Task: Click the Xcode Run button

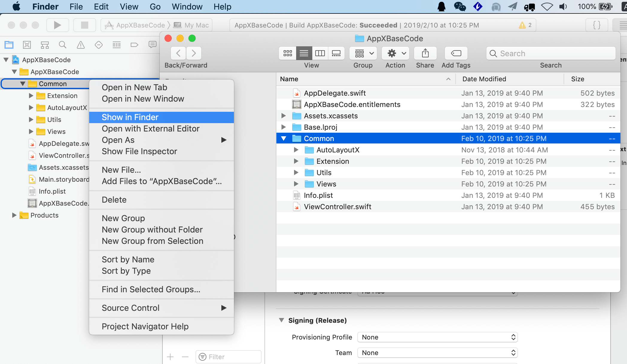Action: 58,25
